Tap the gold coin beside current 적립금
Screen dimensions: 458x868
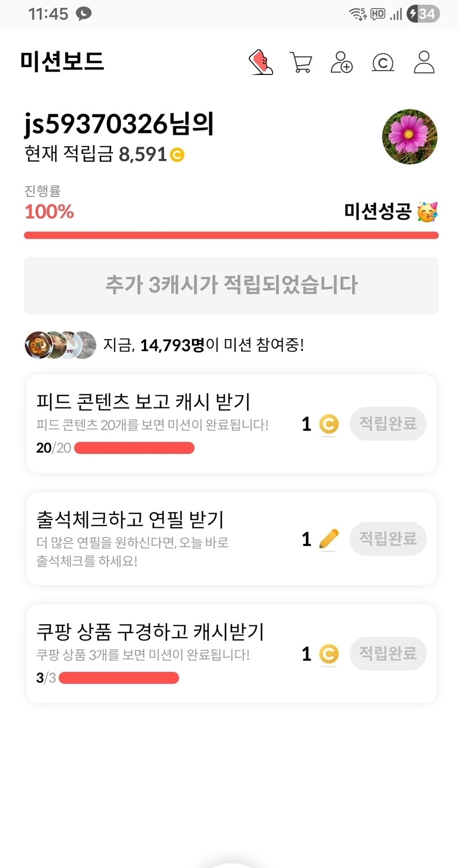point(177,155)
